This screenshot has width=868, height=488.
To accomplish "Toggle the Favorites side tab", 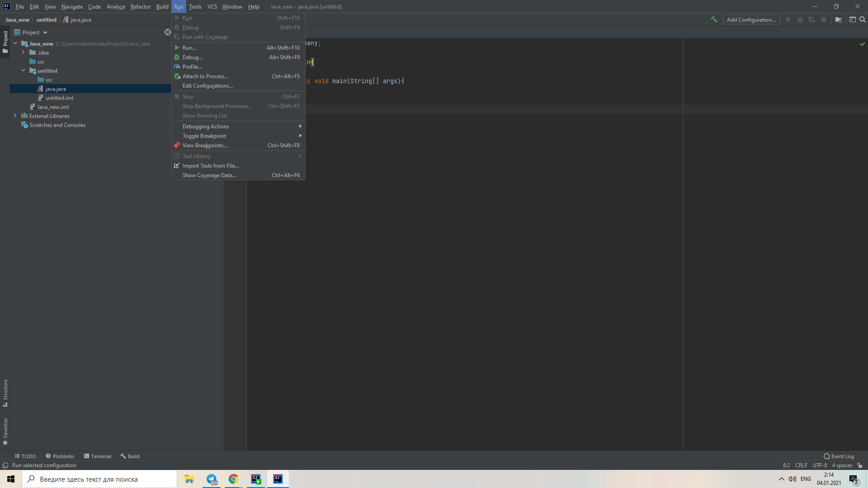I will pyautogui.click(x=5, y=432).
